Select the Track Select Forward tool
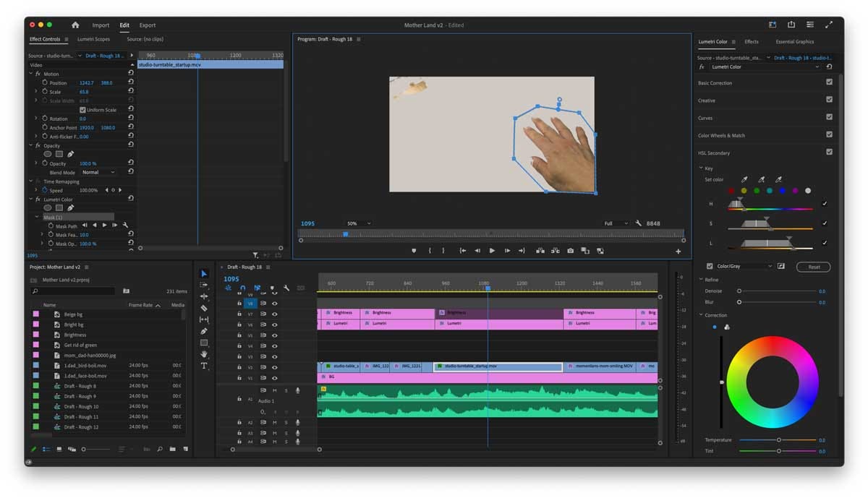Viewport: 868px width, 498px height. [x=204, y=286]
